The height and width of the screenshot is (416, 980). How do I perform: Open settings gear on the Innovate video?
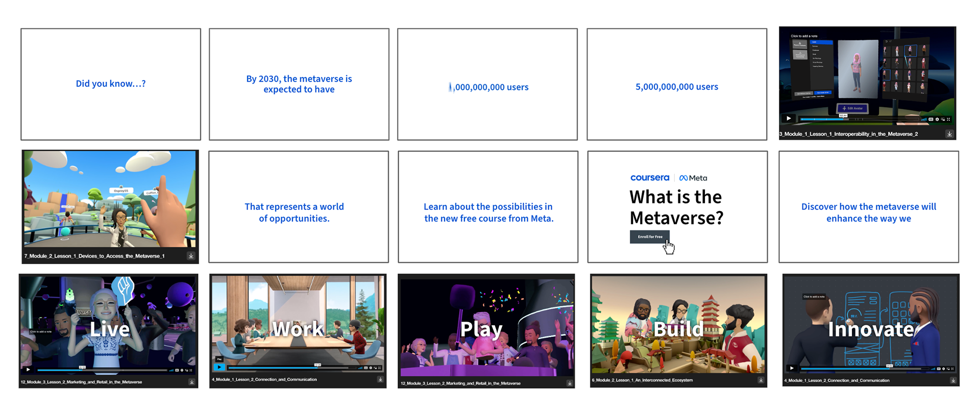pos(943,369)
